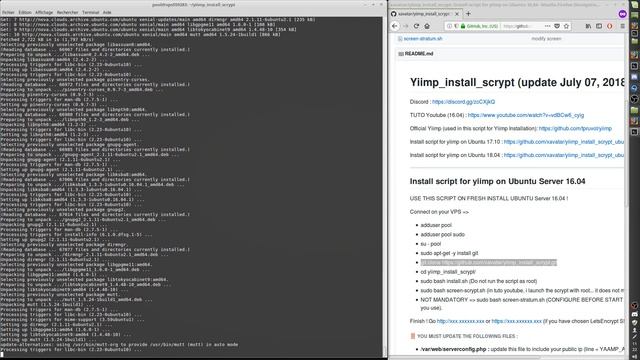The width and height of the screenshot is (640, 360).
Task: Click the terminal window title bar
Action: 193,4
